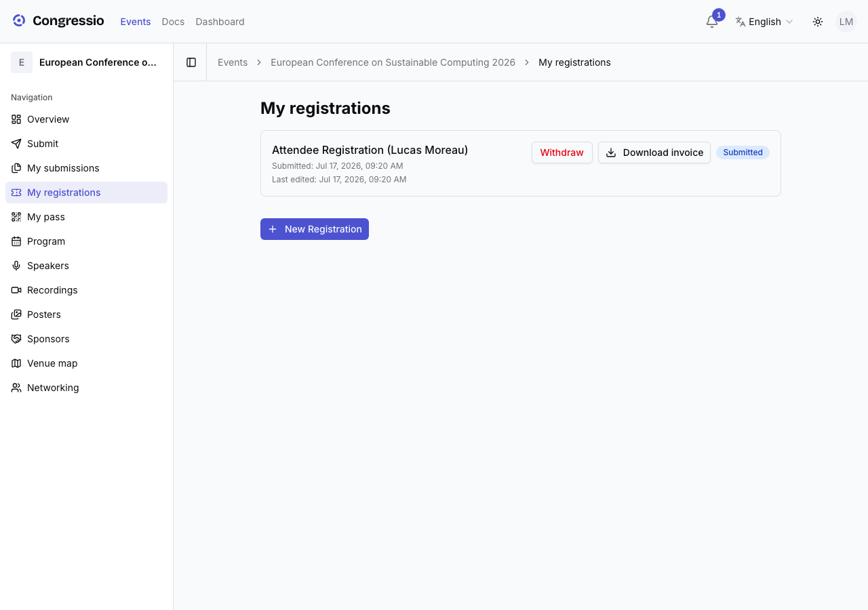The height and width of the screenshot is (610, 868).
Task: Select My registrations sidebar item
Action: tap(86, 192)
